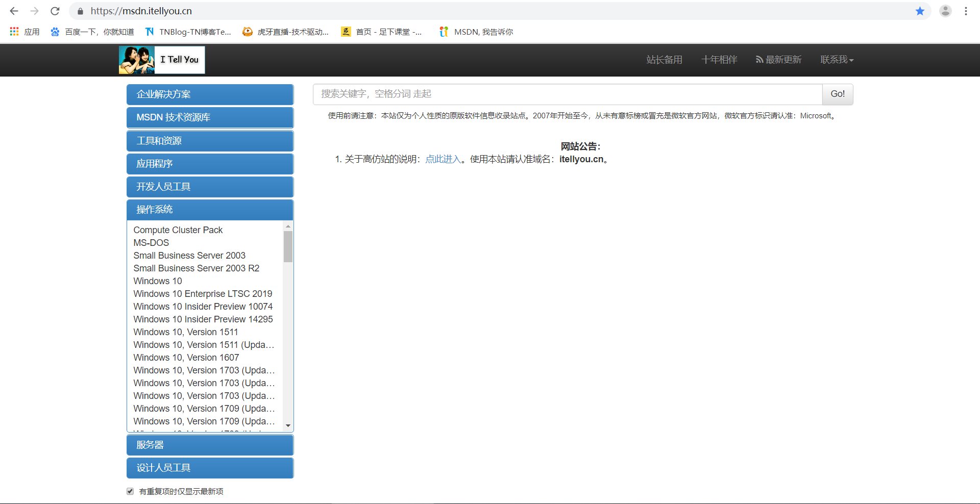This screenshot has width=980, height=504.
Task: Select Windows 10 Insider Preview 14295
Action: 203,319
